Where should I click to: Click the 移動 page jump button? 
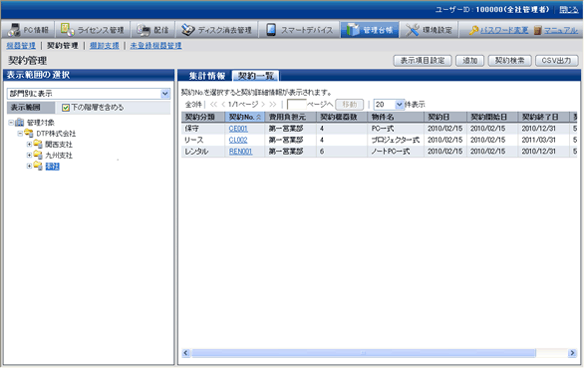point(349,105)
